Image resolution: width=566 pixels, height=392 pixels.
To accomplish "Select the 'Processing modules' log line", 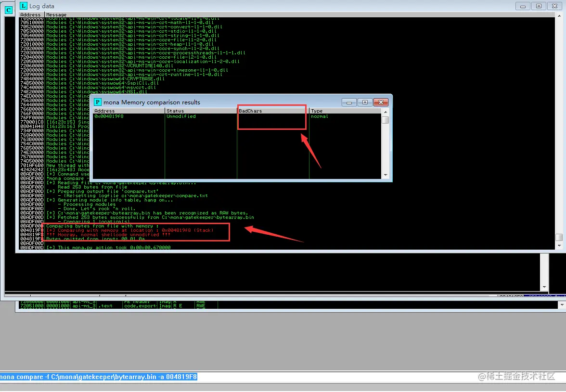I will coord(87,204).
